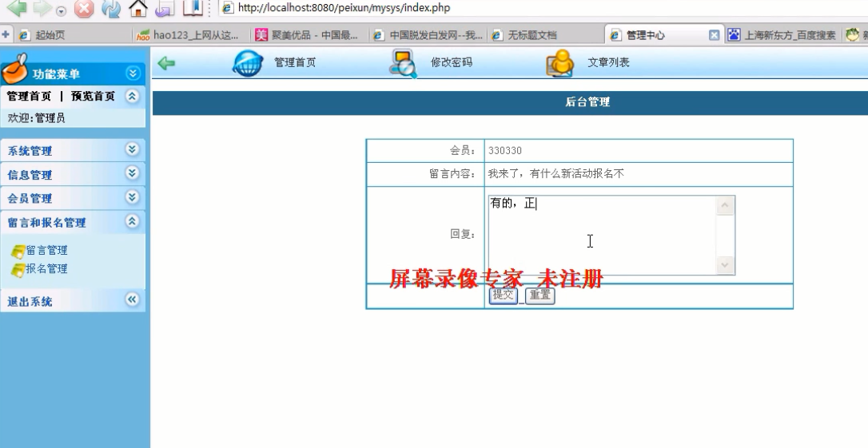Click the browser back arrow button
Screen dimensions: 868x448
(x=16, y=8)
